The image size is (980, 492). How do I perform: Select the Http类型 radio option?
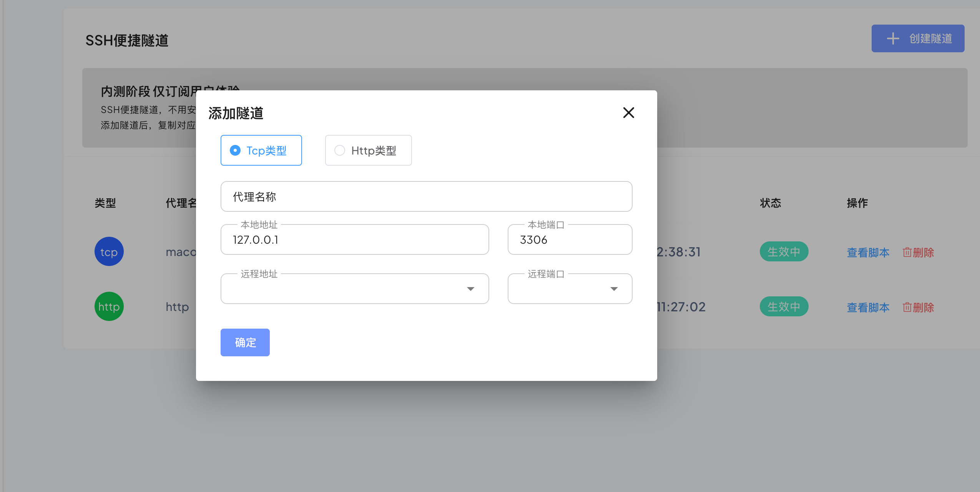click(340, 150)
